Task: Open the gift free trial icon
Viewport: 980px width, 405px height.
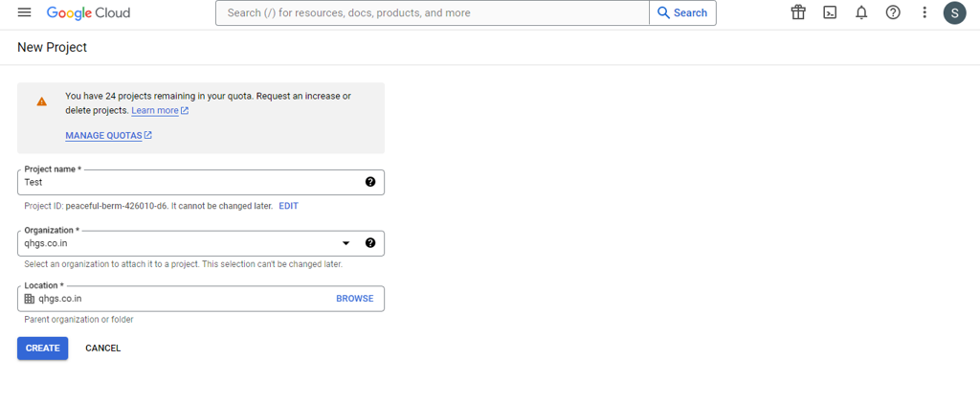Action: tap(798, 12)
